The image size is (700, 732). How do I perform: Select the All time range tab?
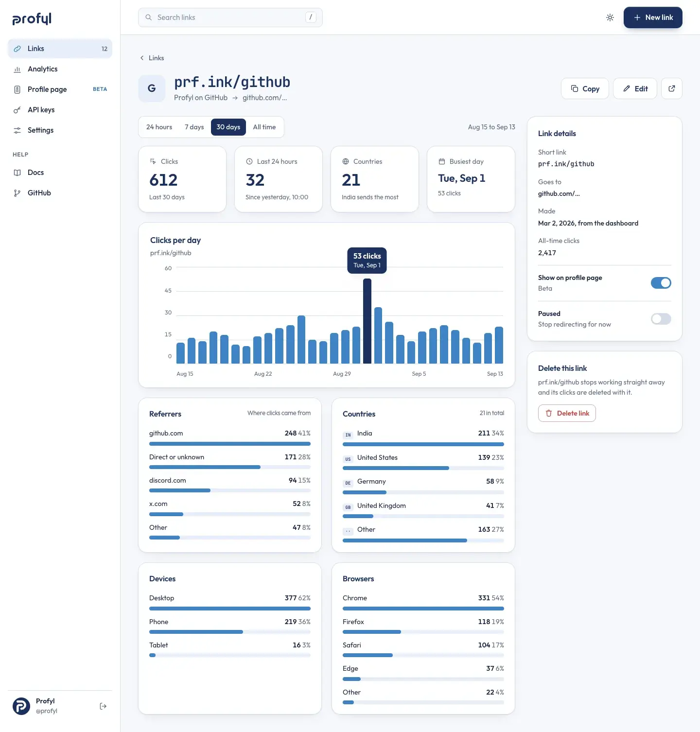coord(264,127)
